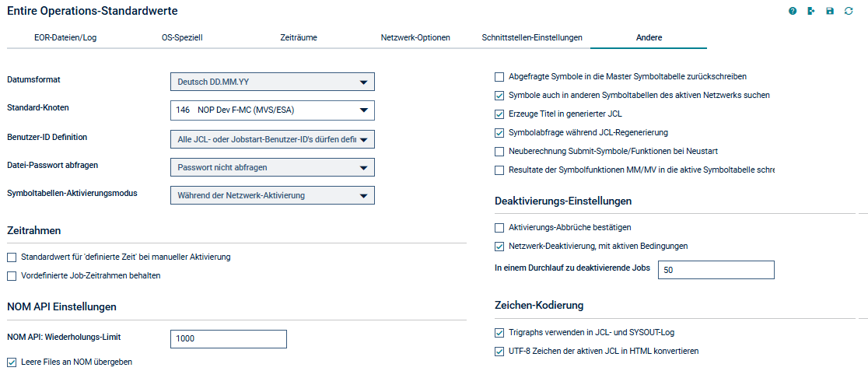Image resolution: width=868 pixels, height=392 pixels.
Task: Click the exit icon next to help
Action: click(x=811, y=11)
